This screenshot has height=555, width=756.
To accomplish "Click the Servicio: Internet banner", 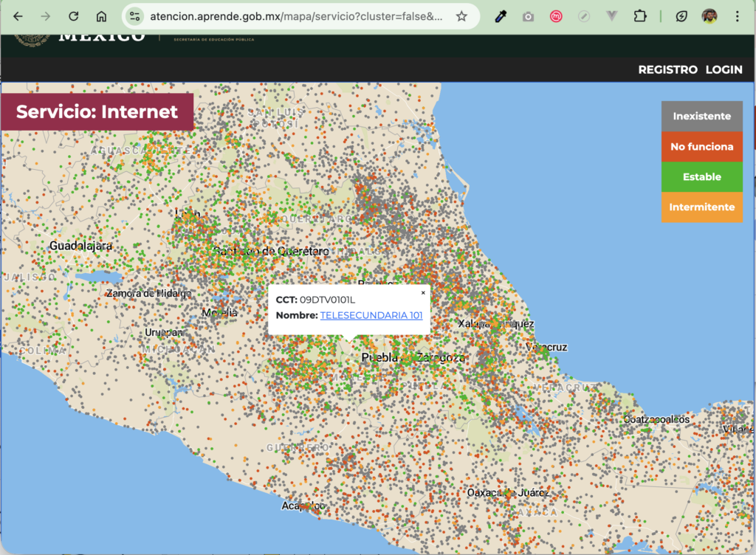I will 97,111.
